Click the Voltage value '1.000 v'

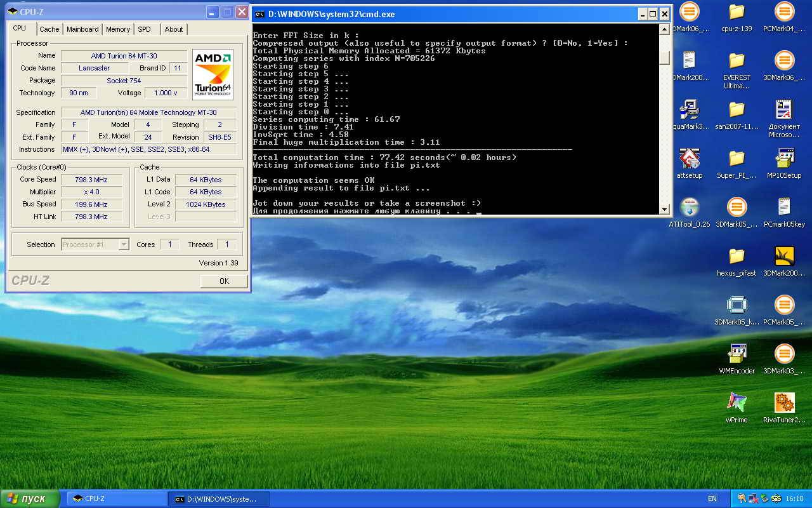pyautogui.click(x=166, y=93)
